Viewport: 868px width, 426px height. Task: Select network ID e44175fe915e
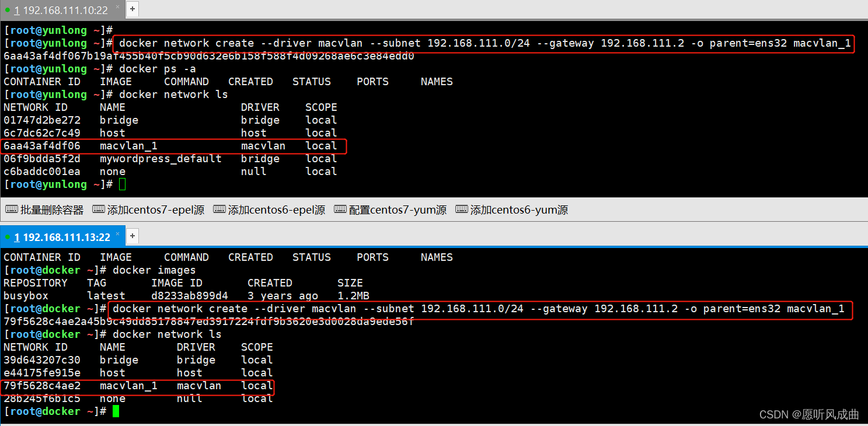(x=42, y=373)
